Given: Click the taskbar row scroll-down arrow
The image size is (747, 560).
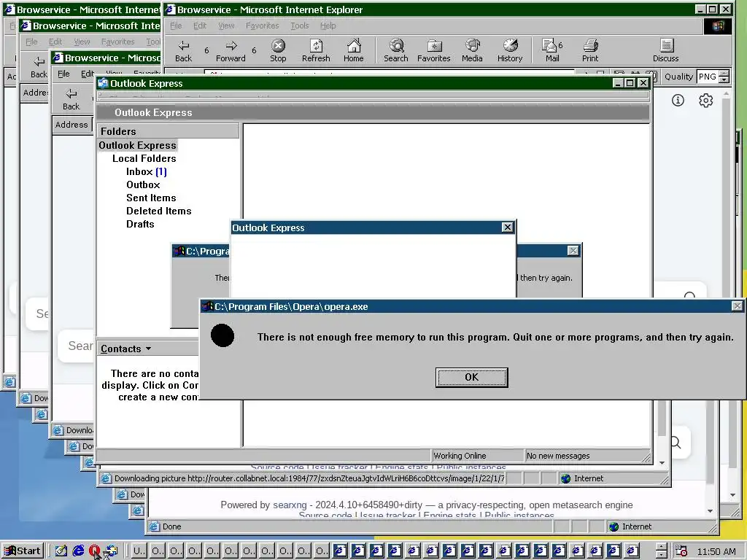Looking at the screenshot, I should click(x=661, y=555).
